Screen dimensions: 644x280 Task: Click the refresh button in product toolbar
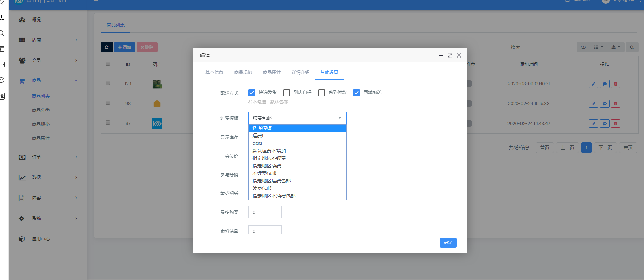pyautogui.click(x=106, y=47)
